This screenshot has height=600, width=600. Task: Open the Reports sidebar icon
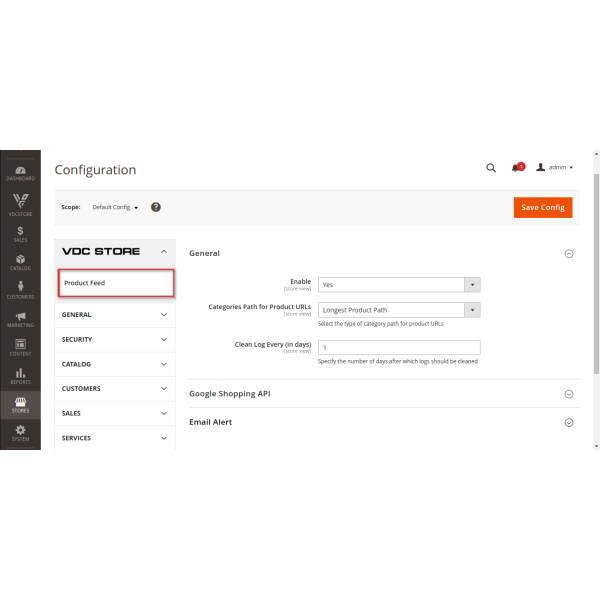[20, 375]
